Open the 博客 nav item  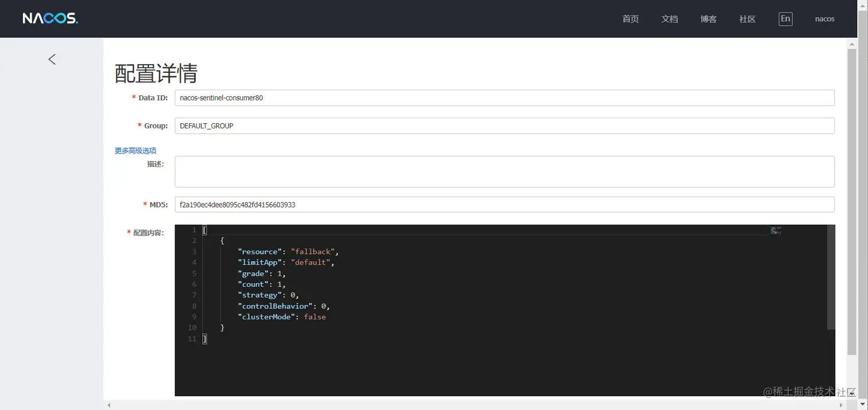pyautogui.click(x=708, y=19)
